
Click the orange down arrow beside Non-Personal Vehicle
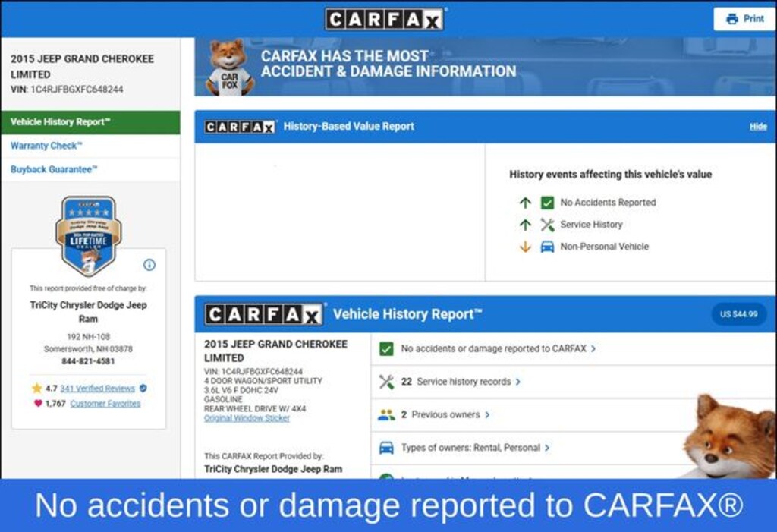click(x=525, y=247)
